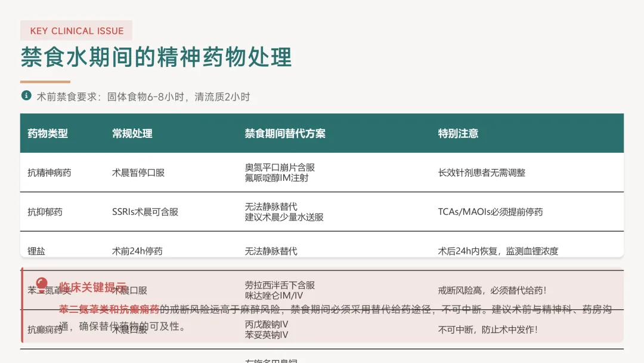644x363 pixels.
Task: Click the 术晨暂停口服 cell
Action: click(x=138, y=173)
